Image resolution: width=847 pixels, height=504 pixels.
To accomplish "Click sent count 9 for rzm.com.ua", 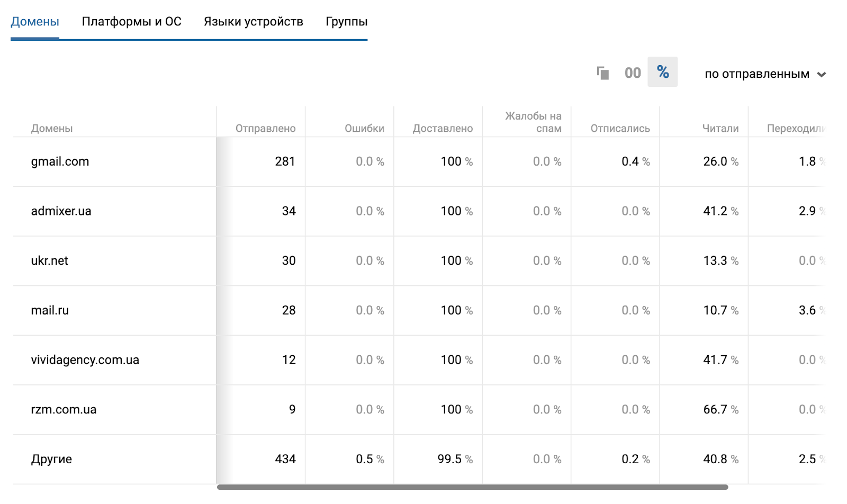I will tap(292, 410).
